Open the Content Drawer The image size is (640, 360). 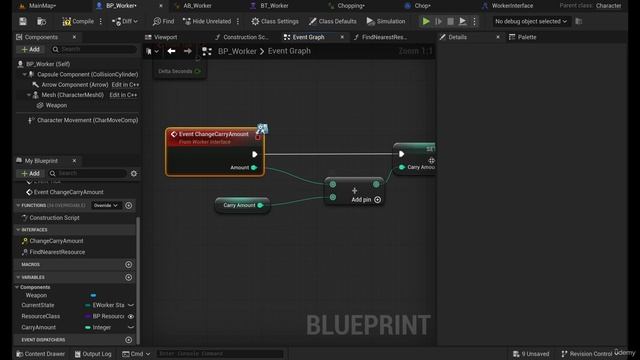point(40,354)
